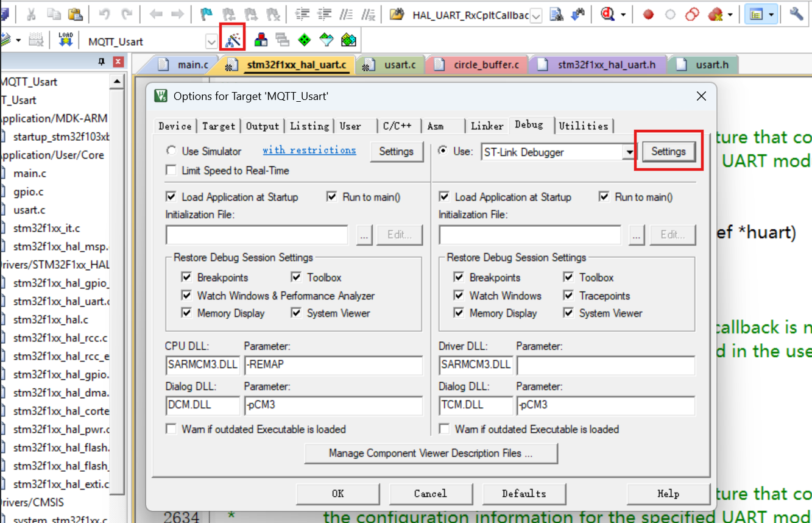Click the Cancel button
The image size is (812, 523).
pyautogui.click(x=431, y=494)
